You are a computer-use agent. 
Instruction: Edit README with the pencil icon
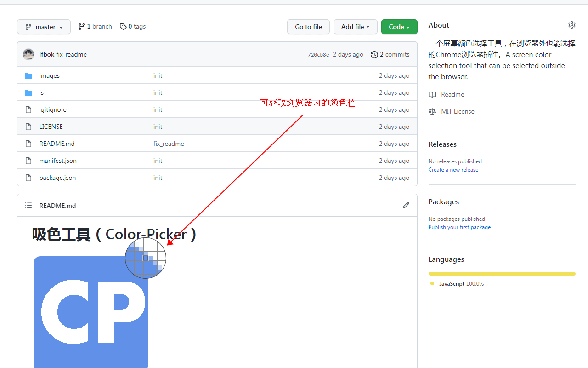[x=406, y=205]
